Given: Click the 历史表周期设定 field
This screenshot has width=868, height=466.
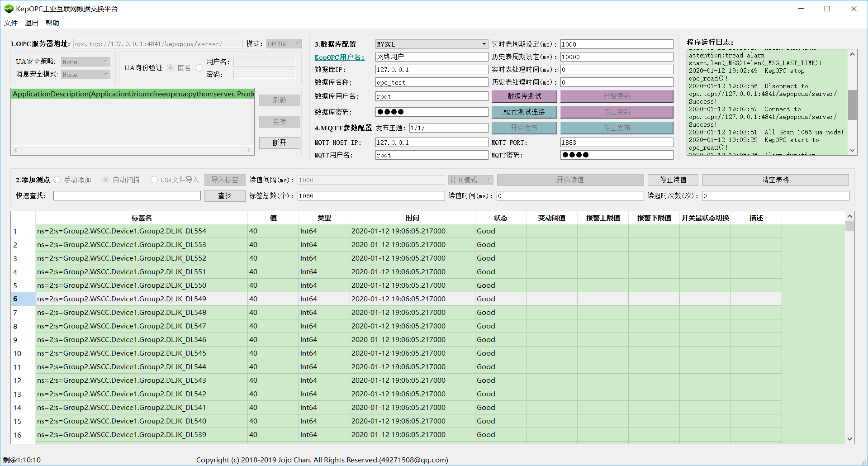Looking at the screenshot, I should pyautogui.click(x=617, y=57).
